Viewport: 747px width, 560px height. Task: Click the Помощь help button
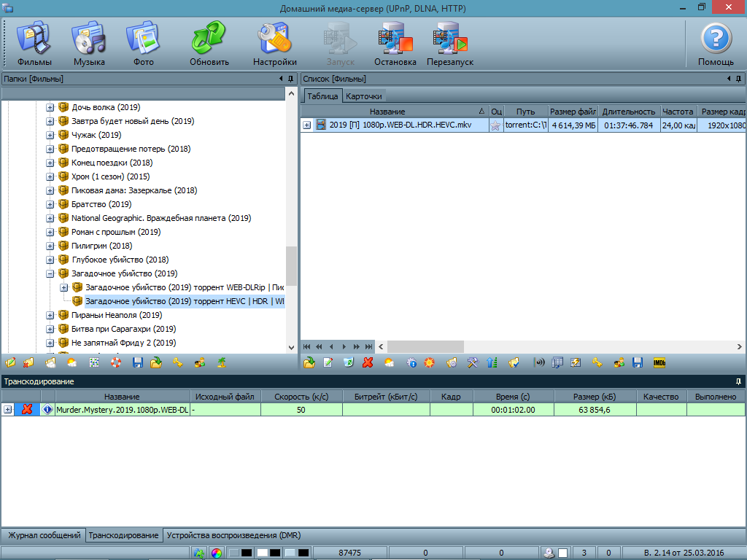[x=716, y=44]
